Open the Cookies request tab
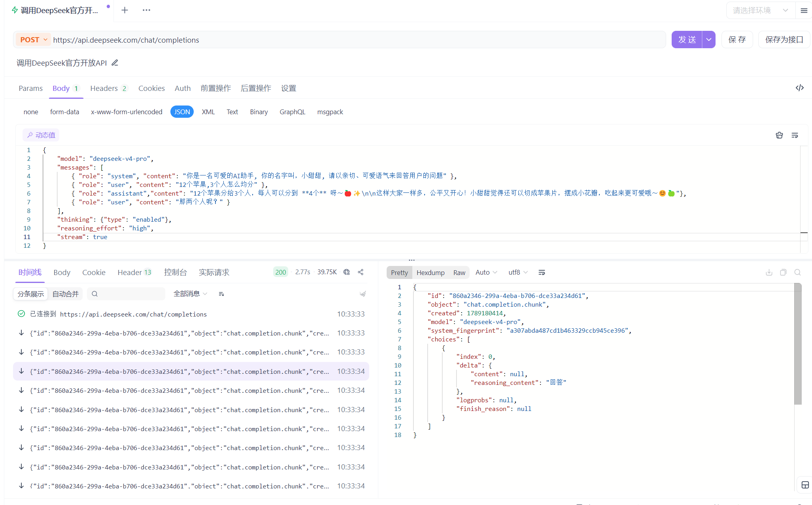Image resolution: width=812 pixels, height=505 pixels. coord(151,88)
